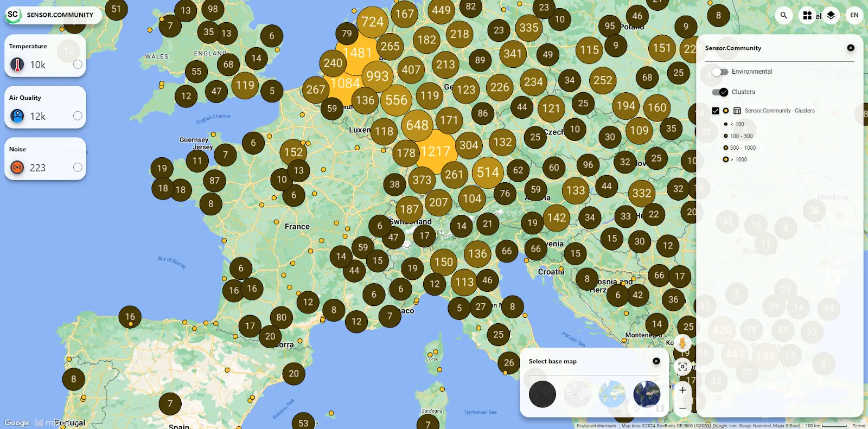868x429 pixels.
Task: Zoom in with the plus button
Action: (x=682, y=390)
